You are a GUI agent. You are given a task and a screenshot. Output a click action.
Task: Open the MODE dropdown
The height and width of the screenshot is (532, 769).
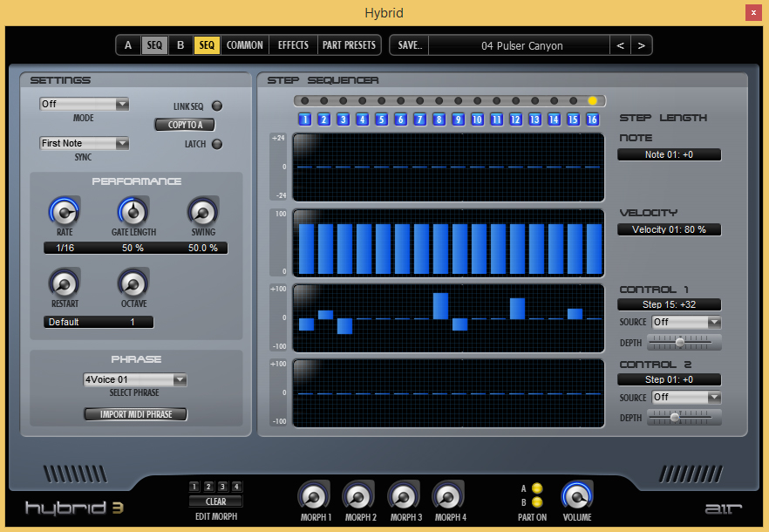click(84, 103)
